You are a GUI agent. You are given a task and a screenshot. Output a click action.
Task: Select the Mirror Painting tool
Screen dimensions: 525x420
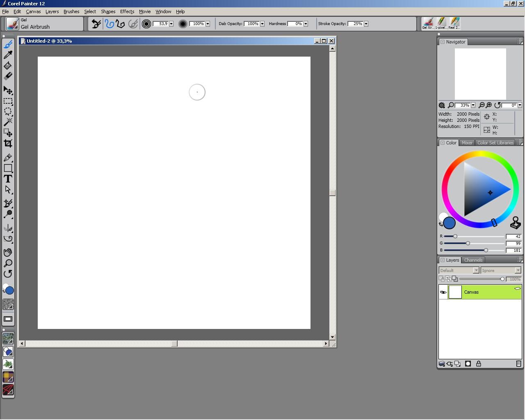coord(8,228)
